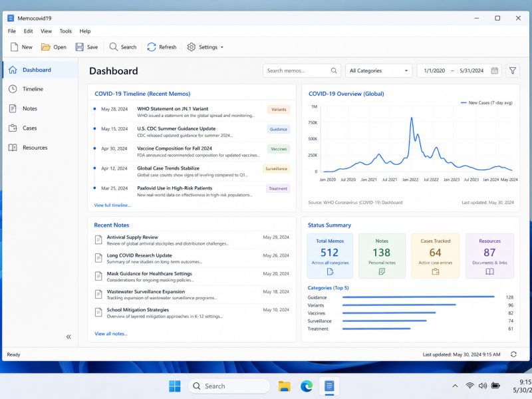Click the magnifier icon in Search memos box
Screen dimensions: 532x399
(x=334, y=70)
